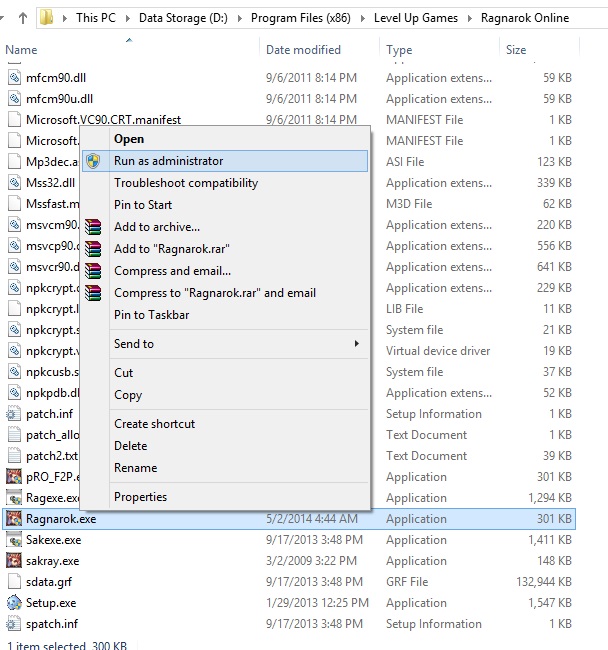Click the Setup.exe disc icon
The width and height of the screenshot is (608, 650).
point(14,603)
